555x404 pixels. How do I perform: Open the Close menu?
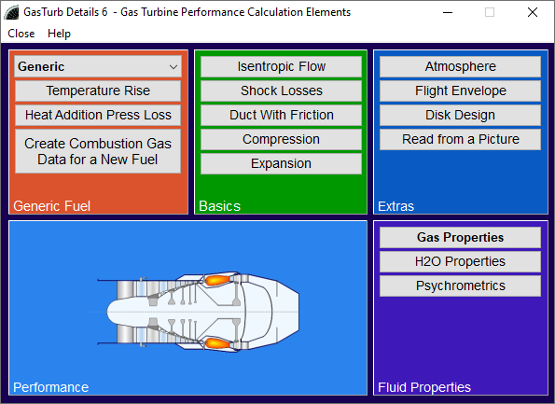21,34
